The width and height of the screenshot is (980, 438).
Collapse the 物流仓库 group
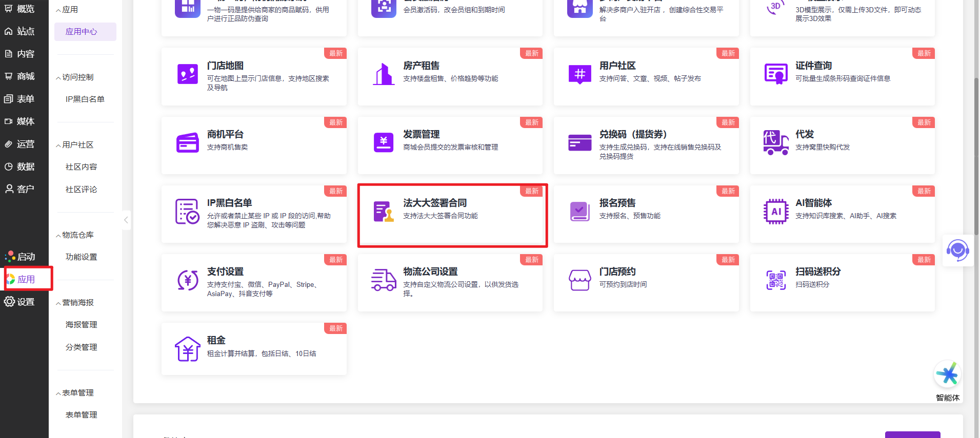coord(58,236)
